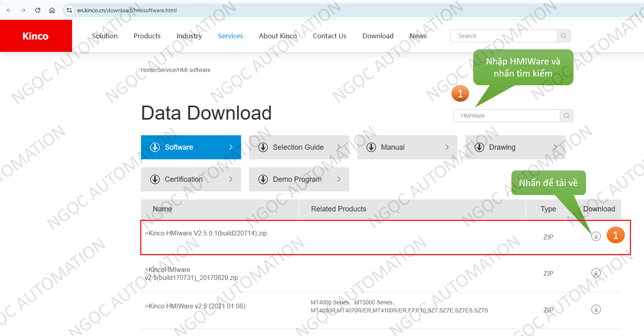
Task: Open the Products menu
Action: (147, 36)
